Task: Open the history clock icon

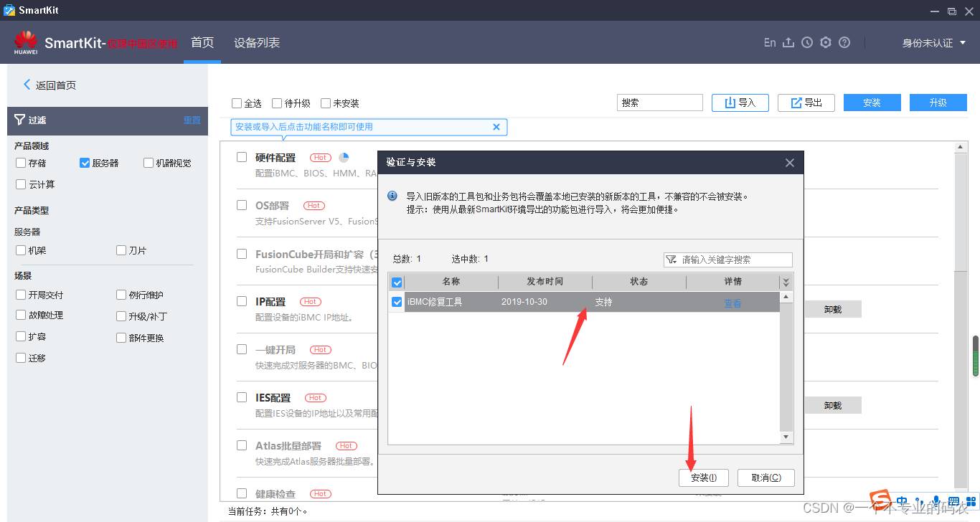Action: point(807,42)
